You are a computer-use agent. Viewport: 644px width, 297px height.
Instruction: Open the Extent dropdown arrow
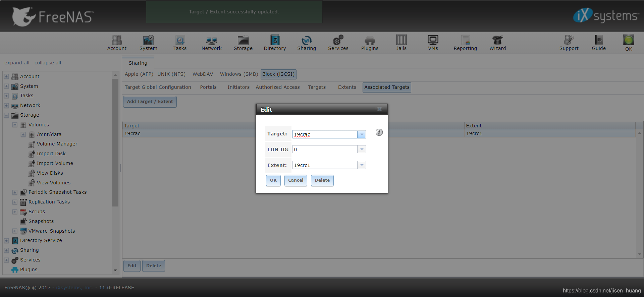pos(362,165)
